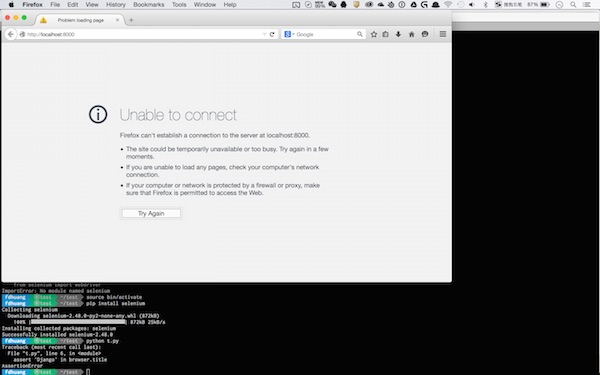The height and width of the screenshot is (375, 600).
Task: Show bookmarks list clipboard icon
Action: tap(385, 34)
